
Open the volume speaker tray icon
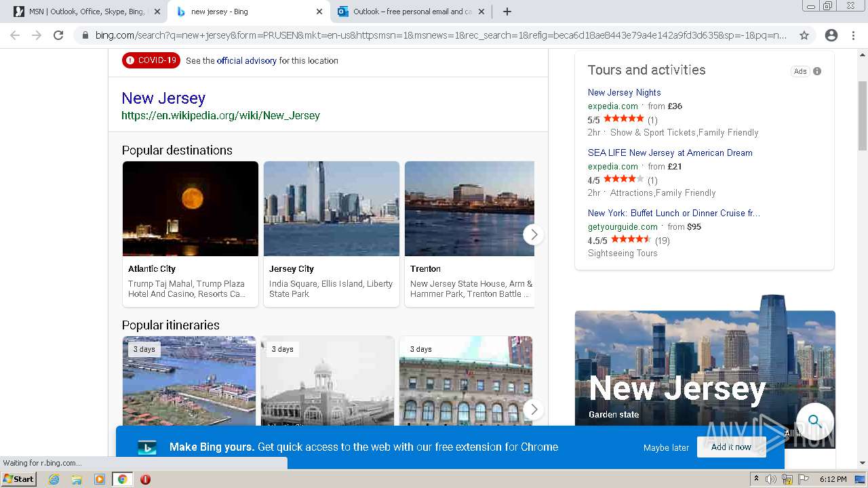click(771, 479)
